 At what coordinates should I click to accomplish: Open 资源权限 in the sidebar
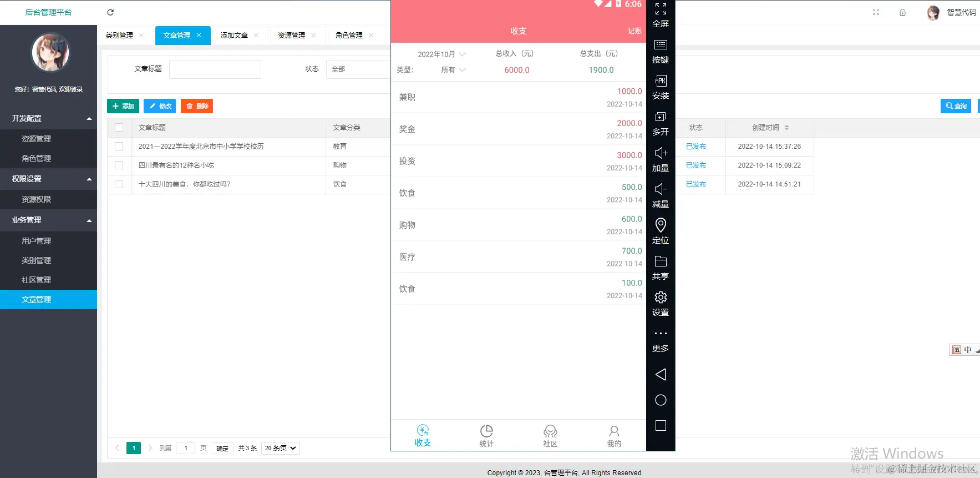tap(48, 199)
